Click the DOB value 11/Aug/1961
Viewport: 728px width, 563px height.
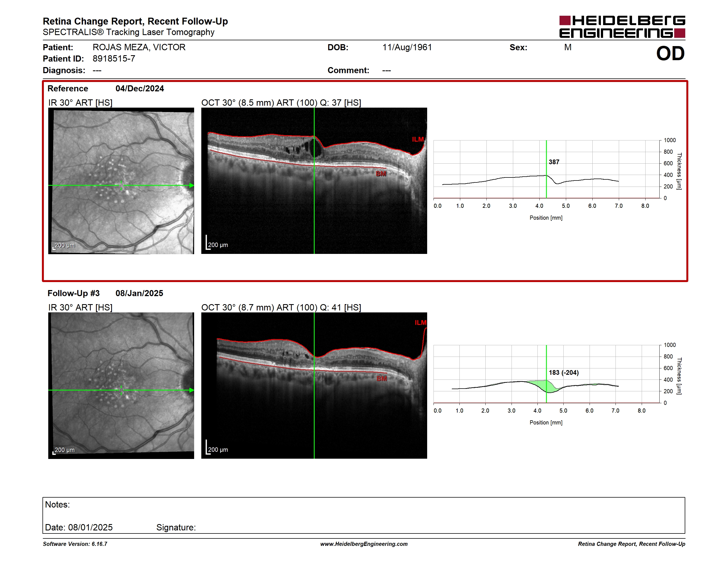point(407,47)
